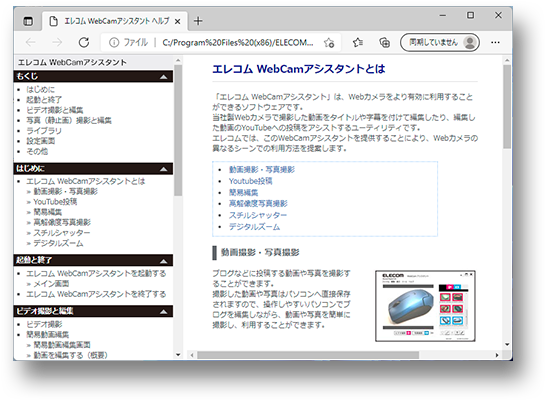Select ライブラリ in the table of contents
The width and height of the screenshot is (547, 402).
click(x=44, y=131)
